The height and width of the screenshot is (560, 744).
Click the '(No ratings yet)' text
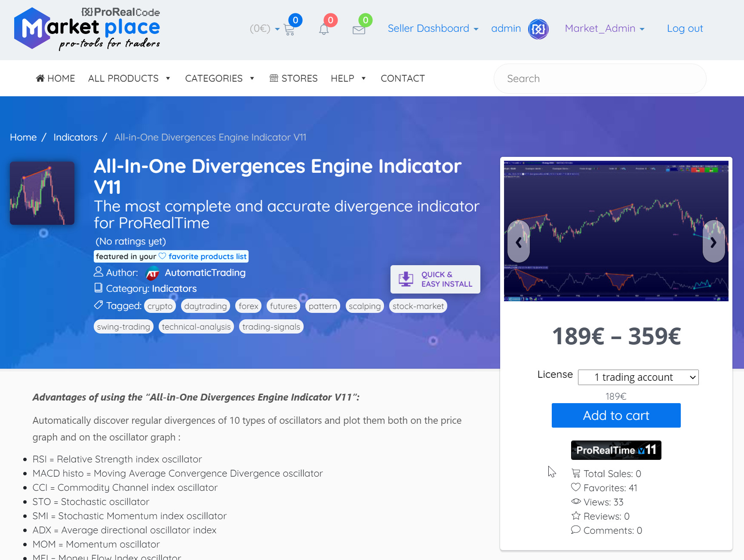click(130, 241)
